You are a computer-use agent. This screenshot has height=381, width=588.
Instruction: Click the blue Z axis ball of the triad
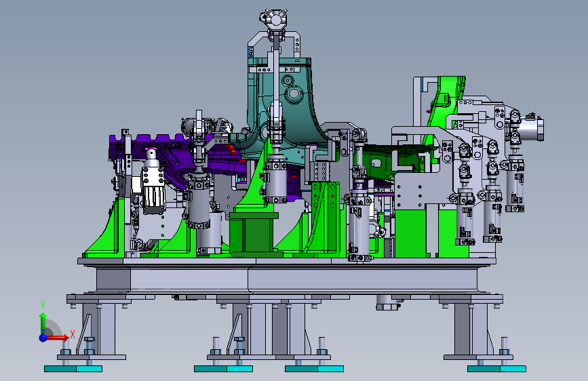(x=43, y=338)
